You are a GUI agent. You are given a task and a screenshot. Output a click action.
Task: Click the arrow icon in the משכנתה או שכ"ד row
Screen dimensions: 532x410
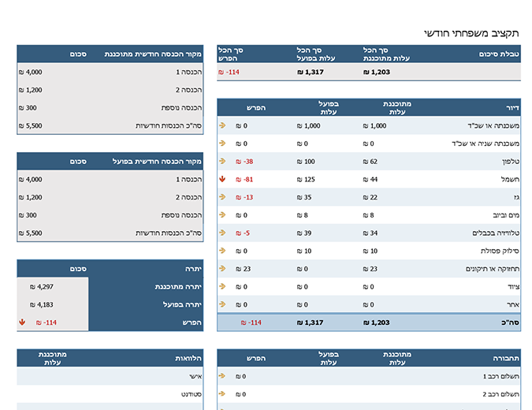click(x=222, y=125)
